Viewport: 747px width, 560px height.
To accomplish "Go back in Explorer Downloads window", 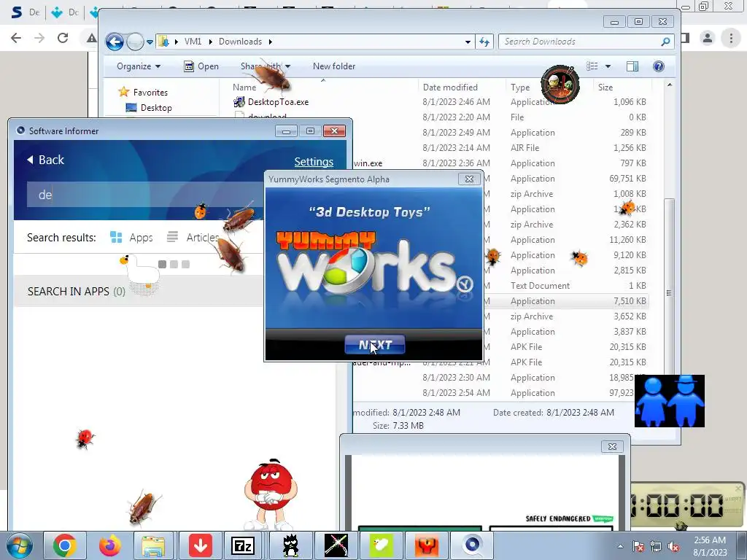I will tap(115, 42).
